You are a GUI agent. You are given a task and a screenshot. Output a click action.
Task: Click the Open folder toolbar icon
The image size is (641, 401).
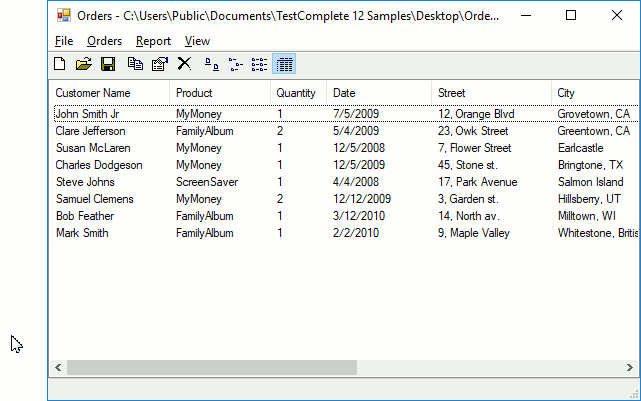[84, 64]
